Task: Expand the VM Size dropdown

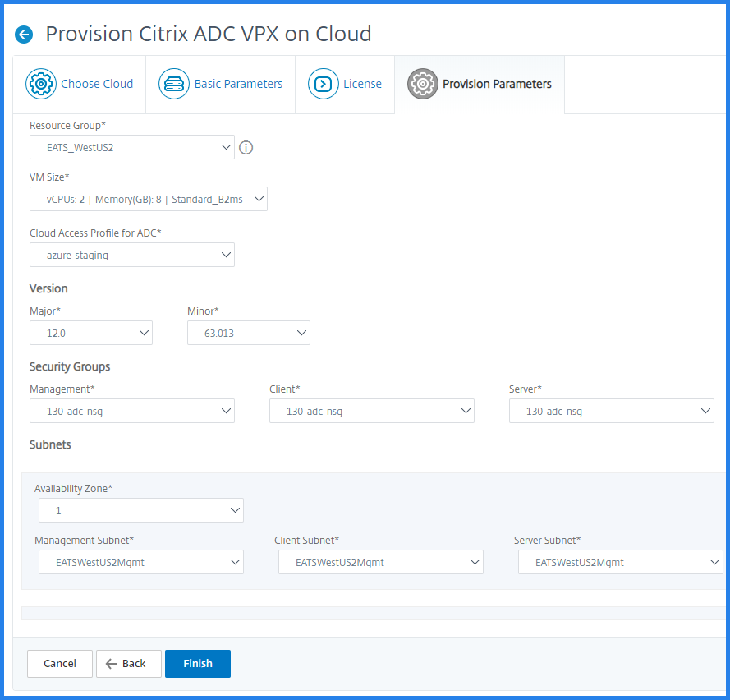Action: coord(149,199)
